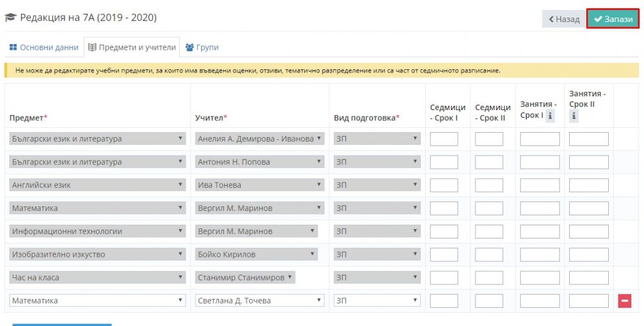Image resolution: width=644 pixels, height=326 pixels.
Task: Open subject dropdown Информационни технологии
Action: (97, 231)
